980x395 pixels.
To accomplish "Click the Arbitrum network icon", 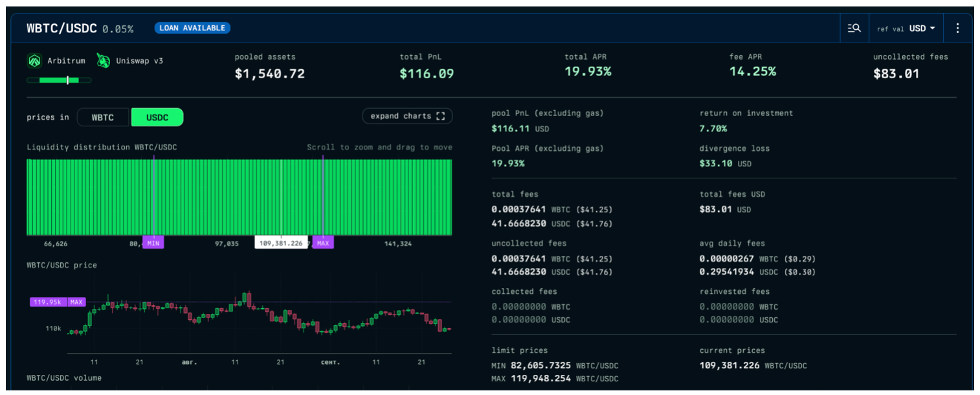I will click(34, 62).
